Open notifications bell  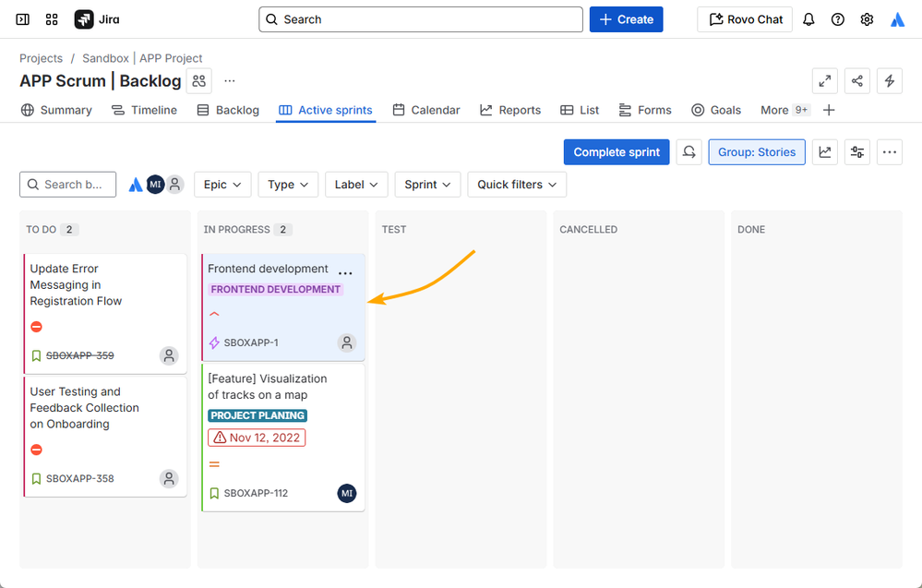pos(808,19)
